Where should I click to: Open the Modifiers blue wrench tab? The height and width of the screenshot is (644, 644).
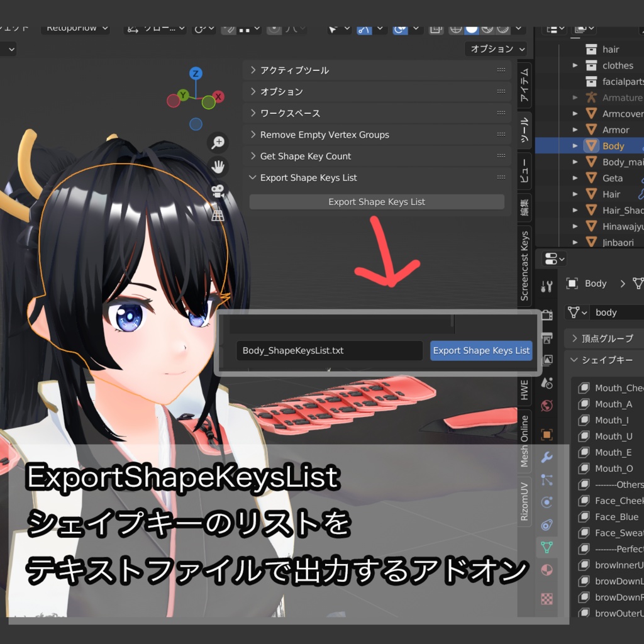(547, 457)
